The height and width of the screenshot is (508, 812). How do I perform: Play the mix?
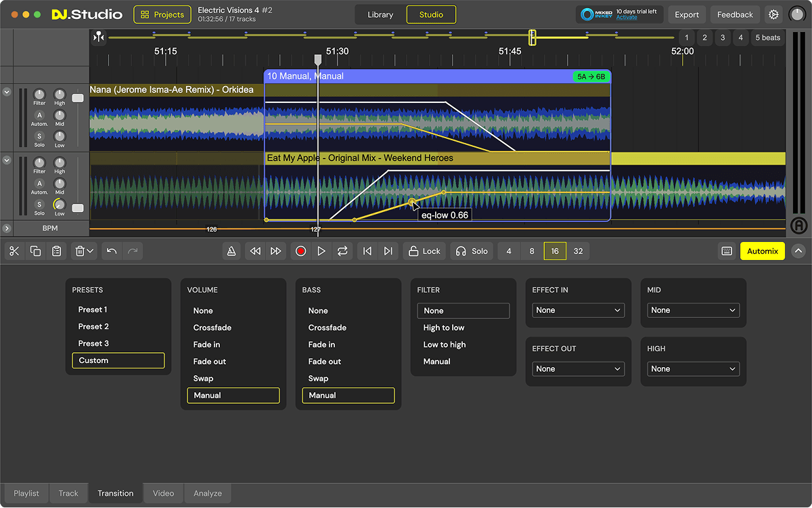click(321, 251)
